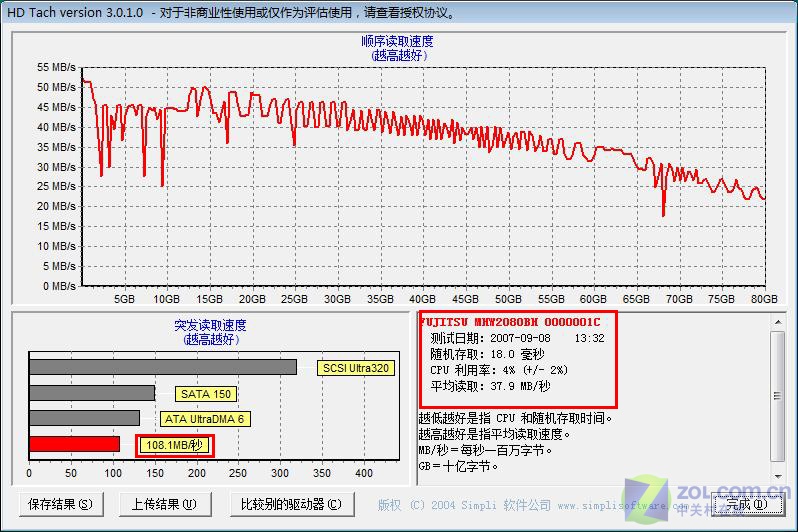Viewport: 798px width, 532px height.
Task: Click the gray ATA UltraDMA 6 bar
Action: [x=84, y=418]
